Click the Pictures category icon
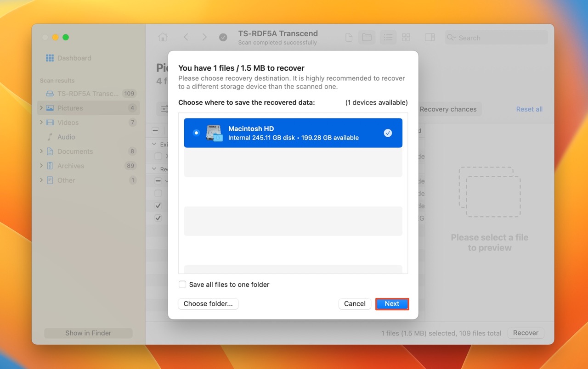The height and width of the screenshot is (369, 588). point(50,108)
